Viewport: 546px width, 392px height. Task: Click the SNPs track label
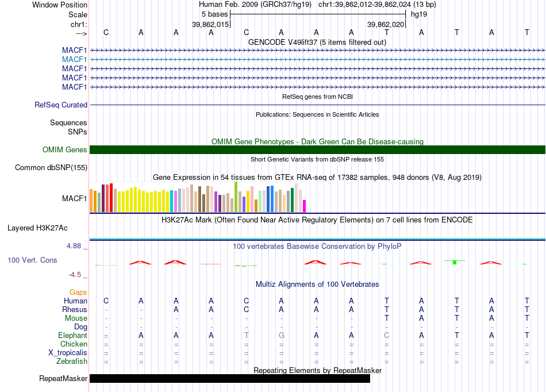[x=78, y=132]
